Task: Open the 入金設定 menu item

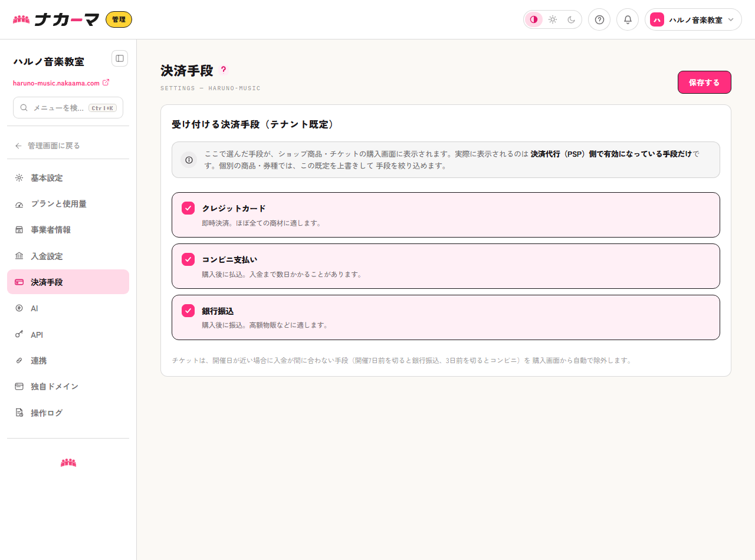Action: [x=68, y=256]
